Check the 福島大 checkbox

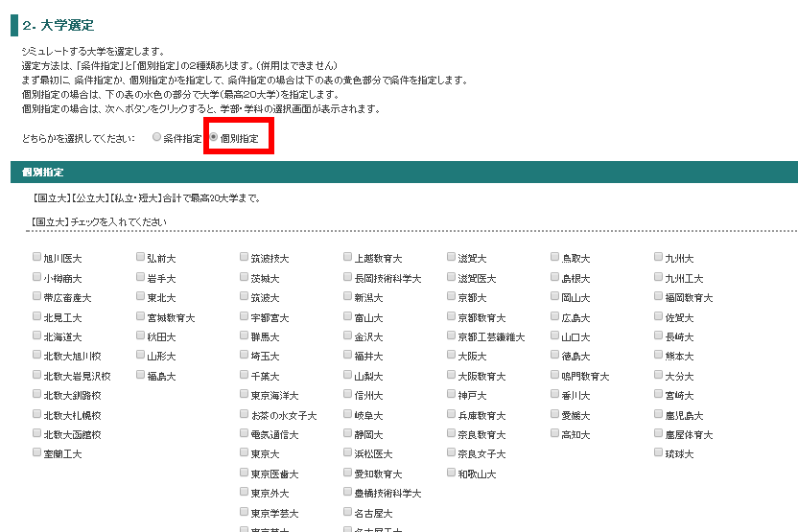coord(140,375)
